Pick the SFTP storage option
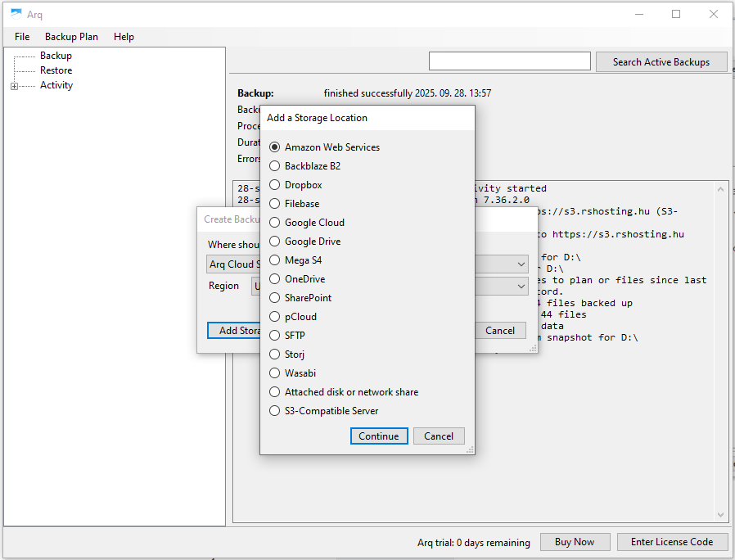The image size is (735, 560). (x=275, y=336)
